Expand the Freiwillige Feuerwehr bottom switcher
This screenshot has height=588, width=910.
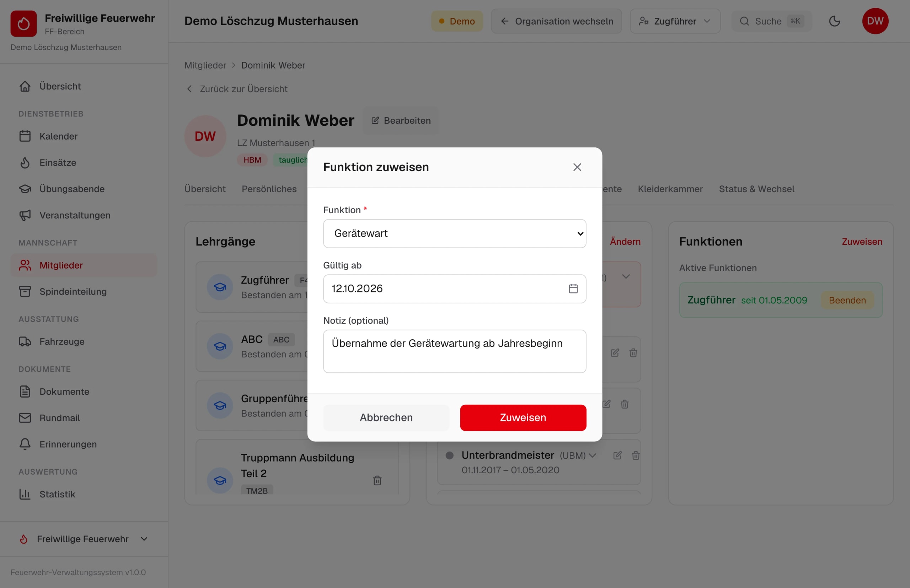click(x=84, y=539)
